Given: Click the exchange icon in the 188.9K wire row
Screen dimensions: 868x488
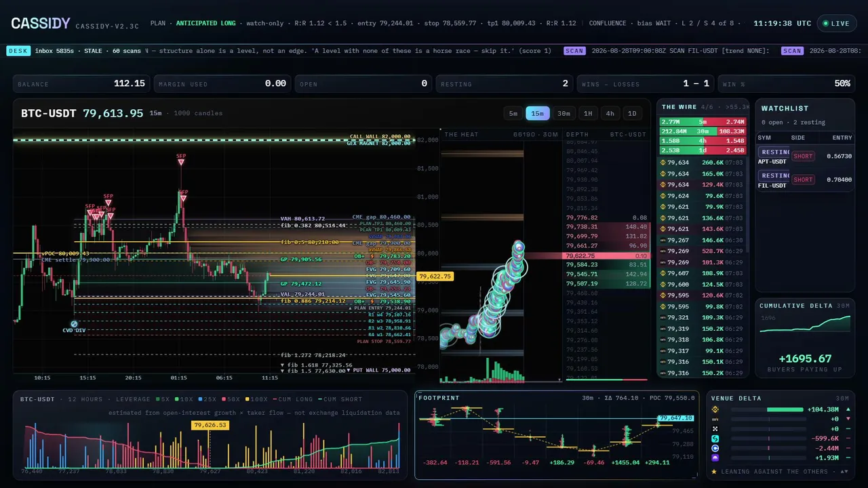Looking at the screenshot, I should pos(663,274).
